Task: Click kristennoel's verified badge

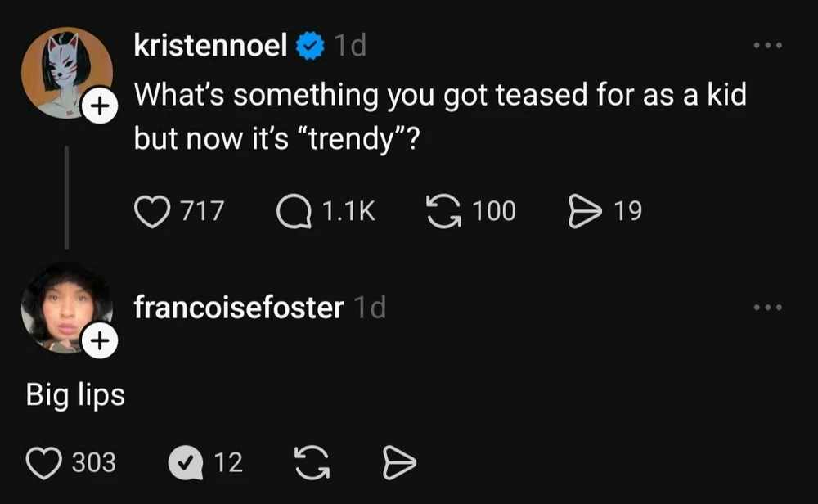Action: click(x=310, y=47)
